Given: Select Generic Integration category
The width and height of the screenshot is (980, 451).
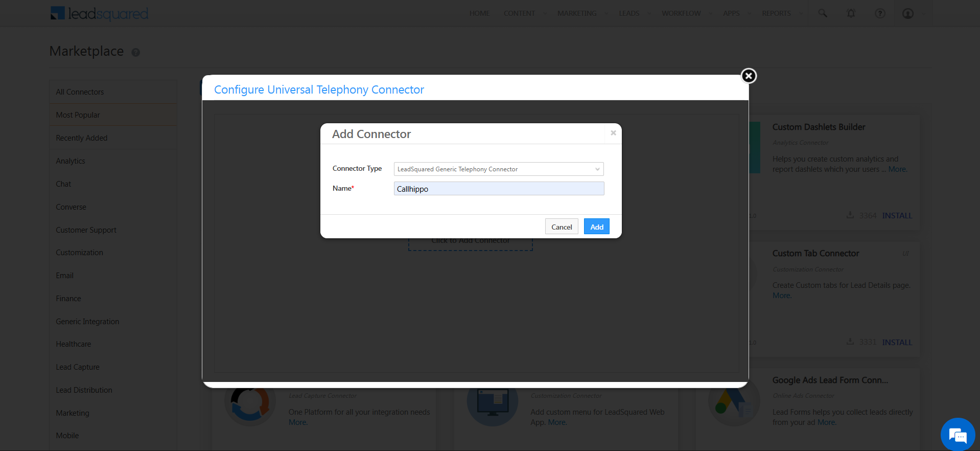Looking at the screenshot, I should 113,322.
